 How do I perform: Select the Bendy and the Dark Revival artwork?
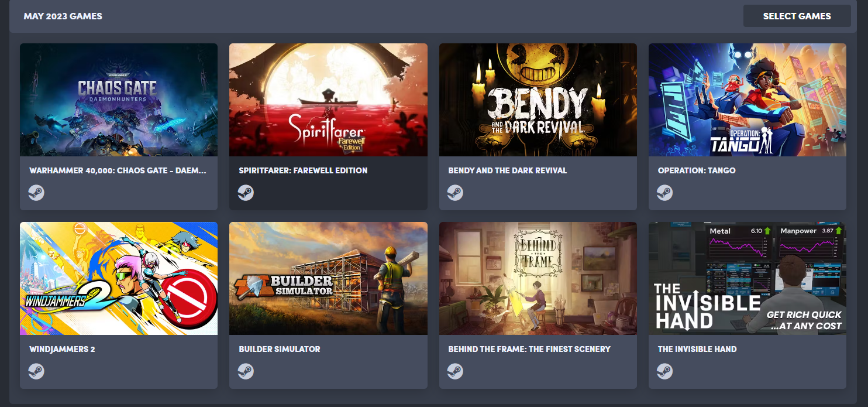(x=538, y=100)
